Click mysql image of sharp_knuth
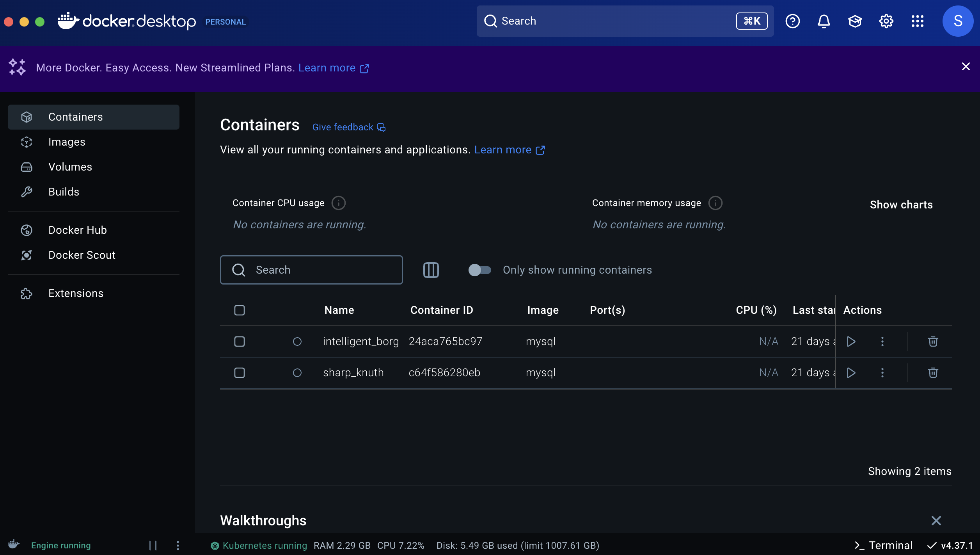980x555 pixels. 540,373
